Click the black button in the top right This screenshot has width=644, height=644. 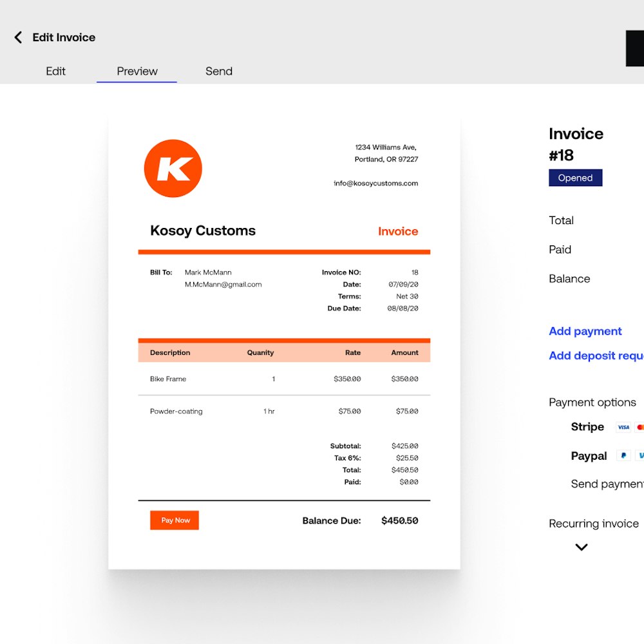[635, 48]
